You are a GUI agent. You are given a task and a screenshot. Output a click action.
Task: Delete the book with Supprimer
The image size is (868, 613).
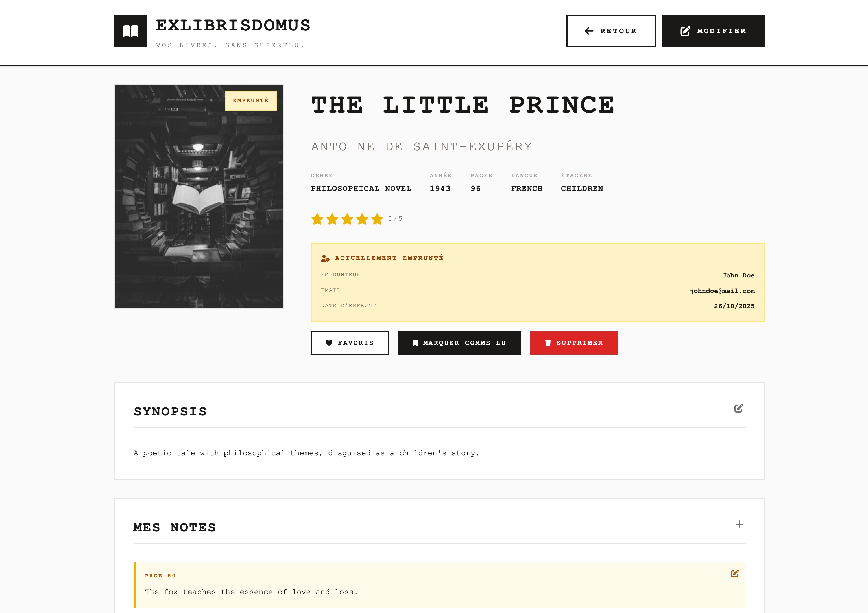point(574,343)
